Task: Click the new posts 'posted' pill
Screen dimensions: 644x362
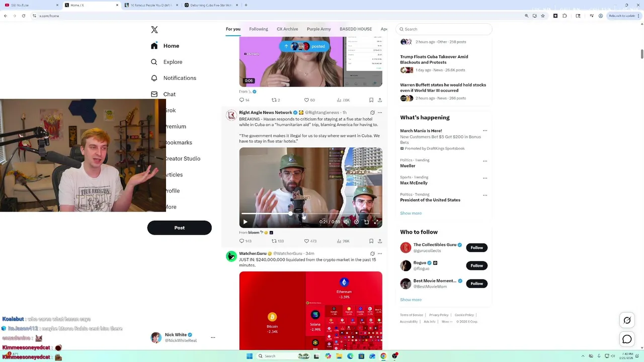Action: tap(304, 46)
